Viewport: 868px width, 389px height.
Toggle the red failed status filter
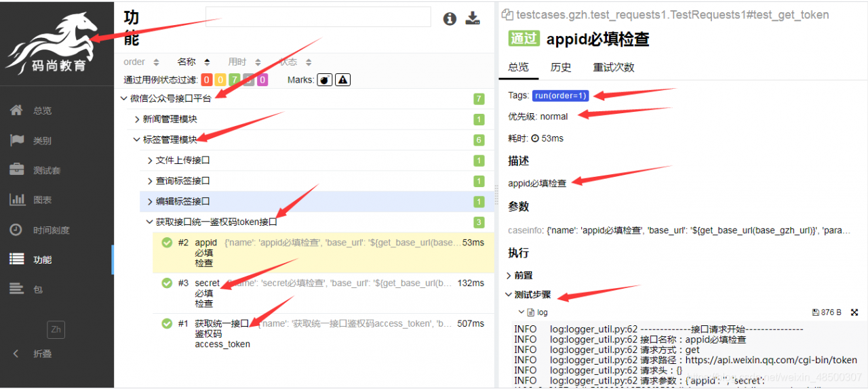207,80
